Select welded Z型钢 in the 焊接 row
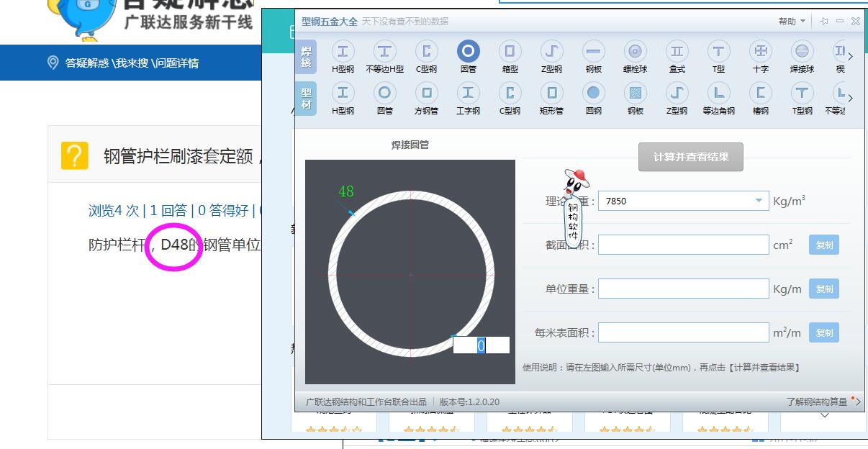868x449 pixels. coord(552,57)
